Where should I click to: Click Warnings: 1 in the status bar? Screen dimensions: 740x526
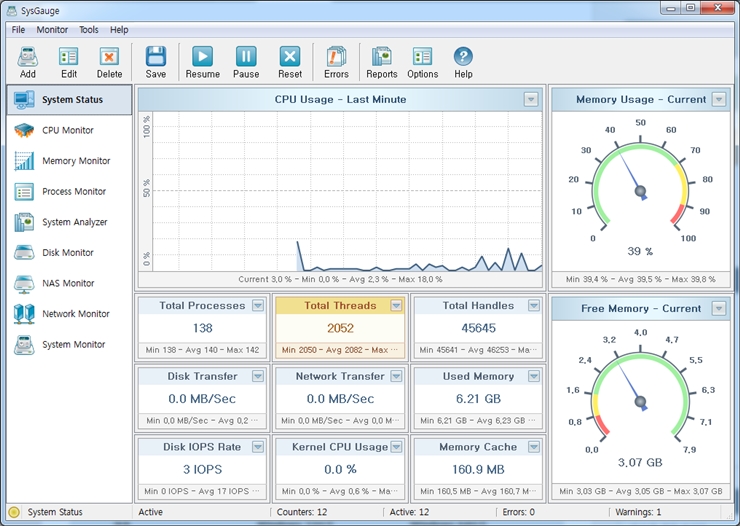point(638,512)
